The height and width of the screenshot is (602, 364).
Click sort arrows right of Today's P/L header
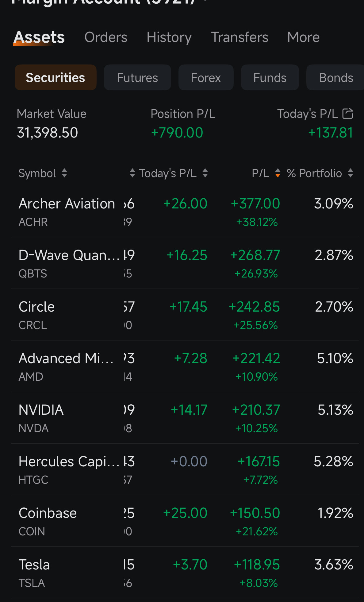click(205, 173)
